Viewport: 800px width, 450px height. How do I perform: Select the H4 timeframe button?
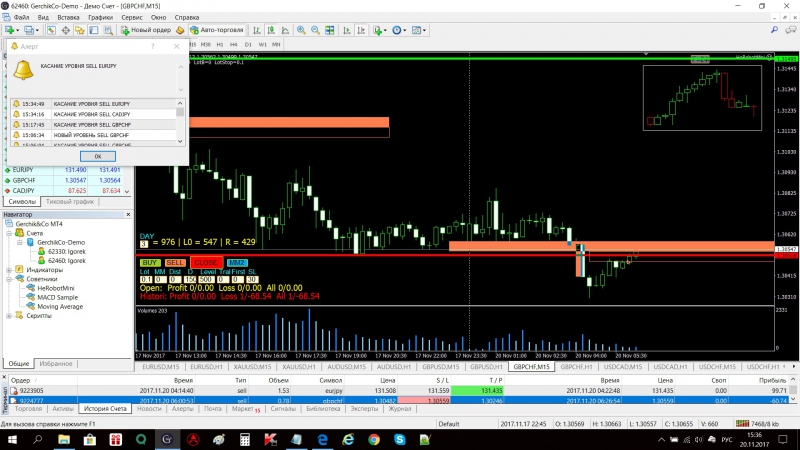point(234,45)
